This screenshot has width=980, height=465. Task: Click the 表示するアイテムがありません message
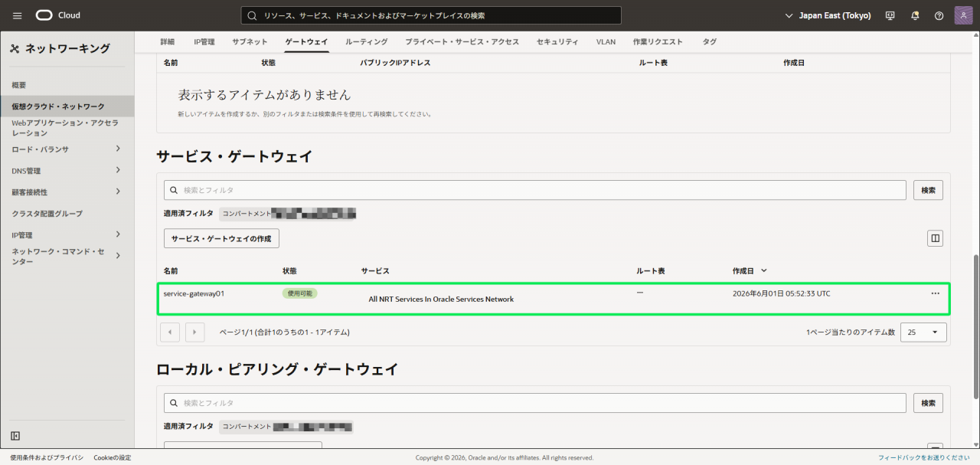[x=264, y=95]
